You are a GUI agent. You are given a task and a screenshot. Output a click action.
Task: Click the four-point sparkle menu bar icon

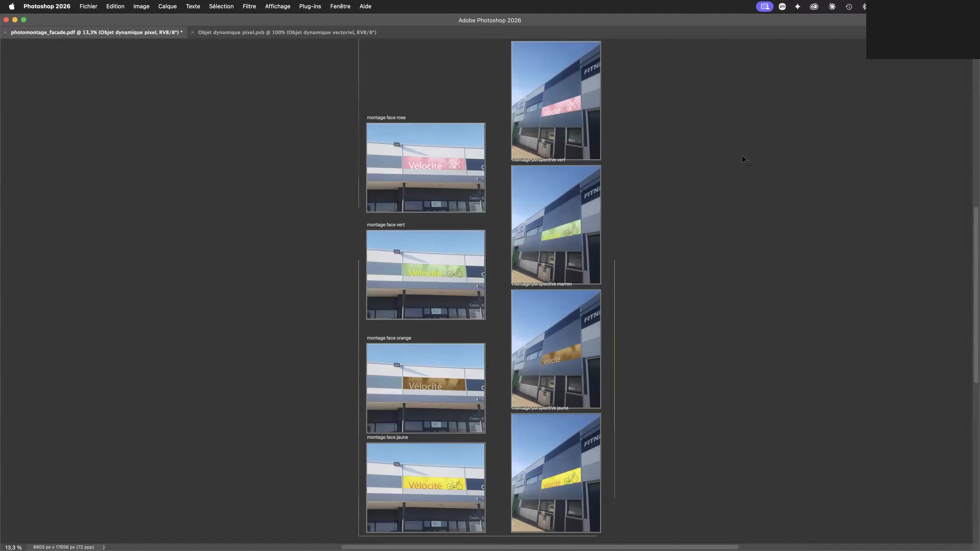tap(798, 7)
